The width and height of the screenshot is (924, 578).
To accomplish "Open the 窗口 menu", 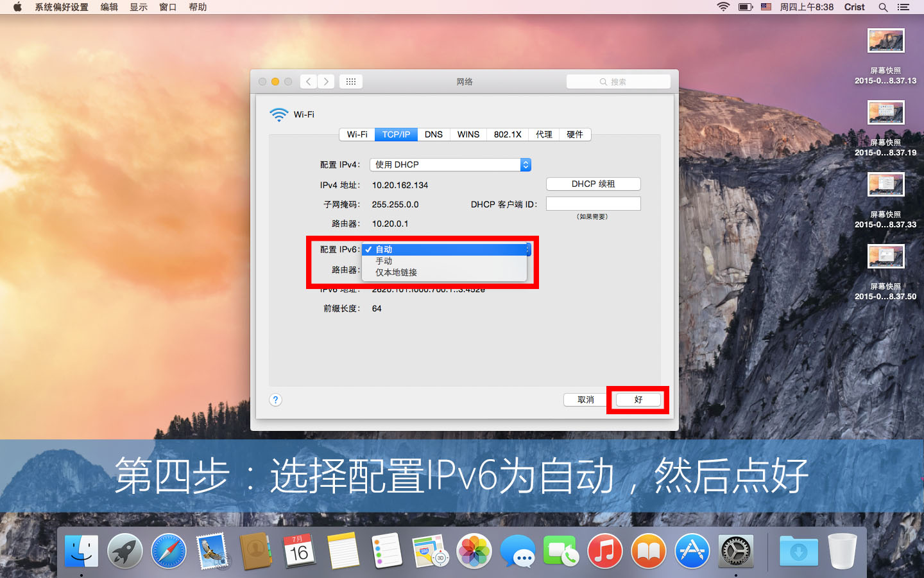I will coord(168,7).
